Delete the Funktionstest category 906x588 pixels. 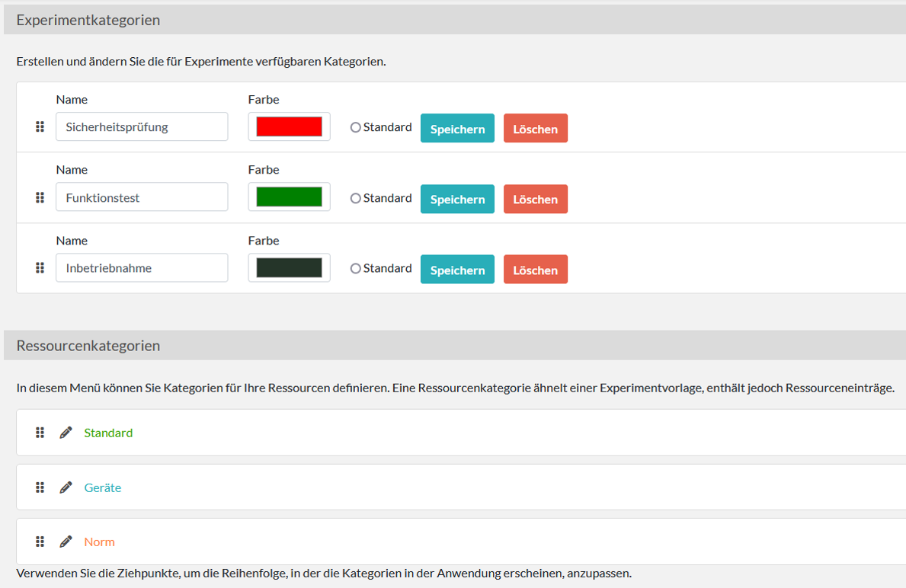click(535, 199)
